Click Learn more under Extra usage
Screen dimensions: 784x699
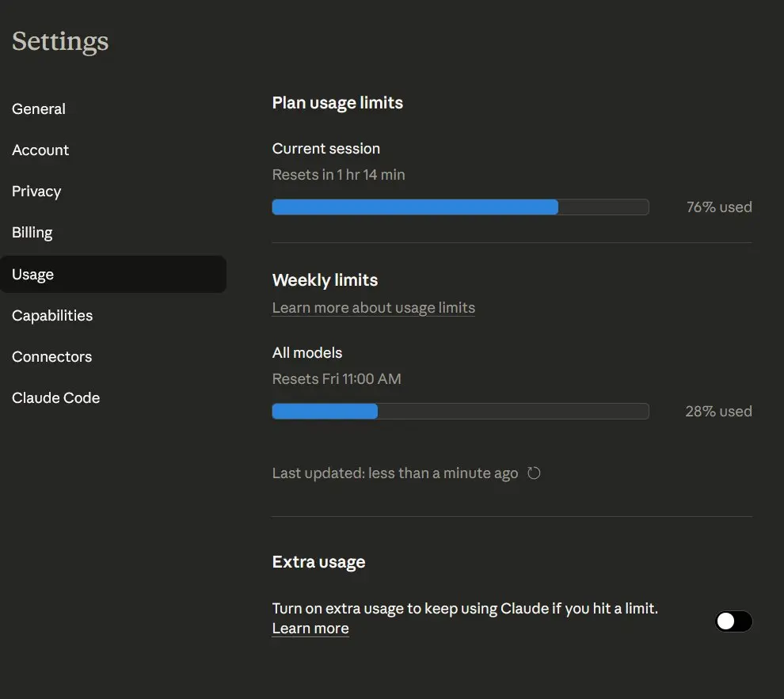310,629
